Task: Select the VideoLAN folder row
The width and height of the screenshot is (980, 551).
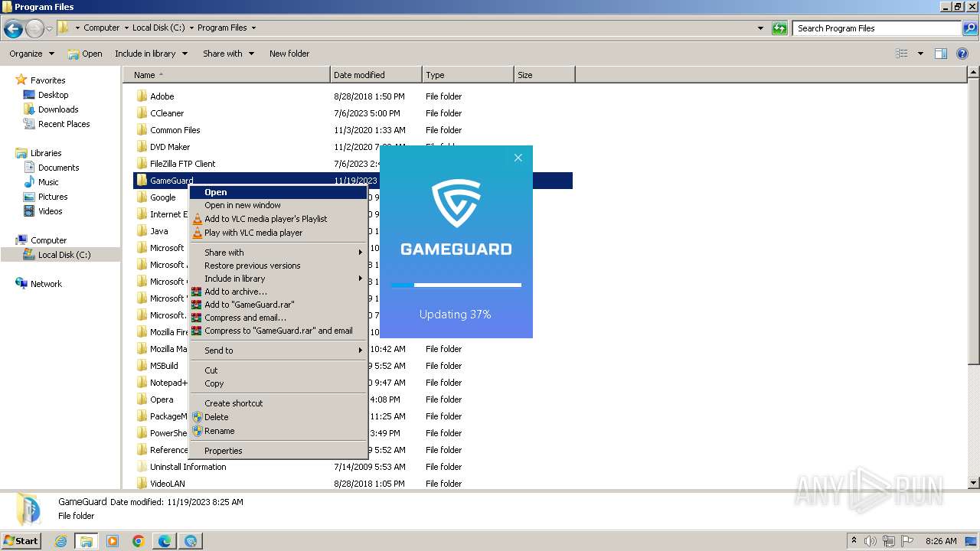Action: [352, 484]
